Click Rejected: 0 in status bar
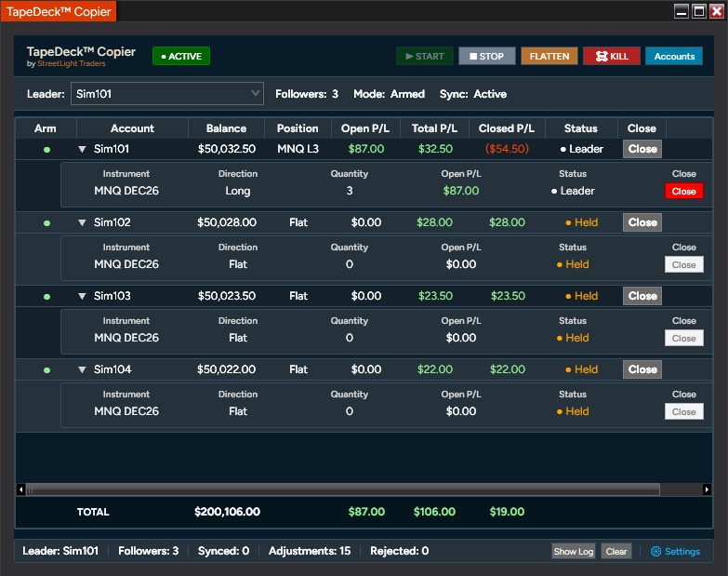The image size is (728, 576). click(399, 551)
